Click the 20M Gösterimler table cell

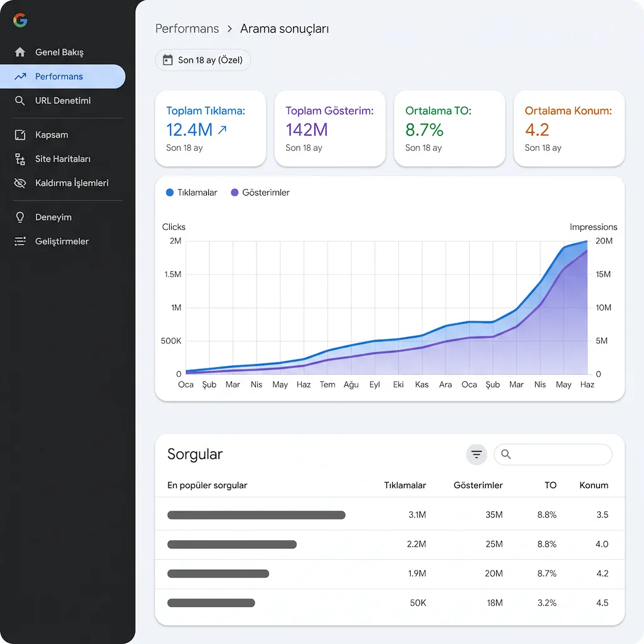point(494,574)
